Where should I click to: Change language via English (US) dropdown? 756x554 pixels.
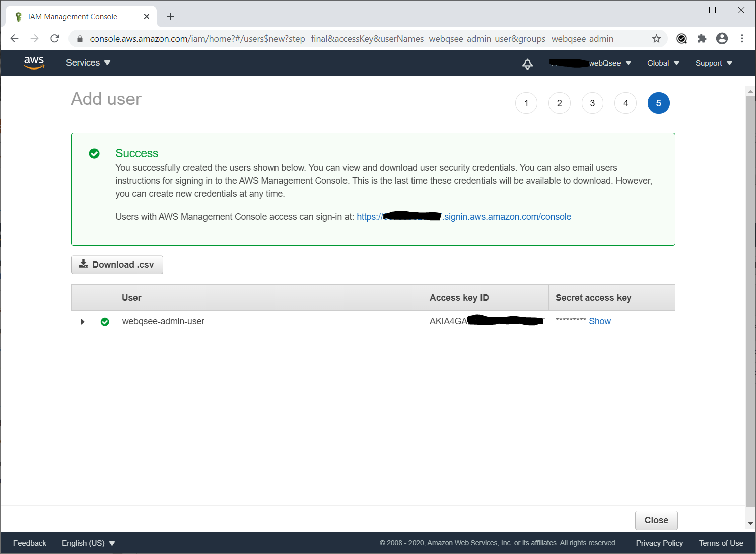tap(89, 543)
